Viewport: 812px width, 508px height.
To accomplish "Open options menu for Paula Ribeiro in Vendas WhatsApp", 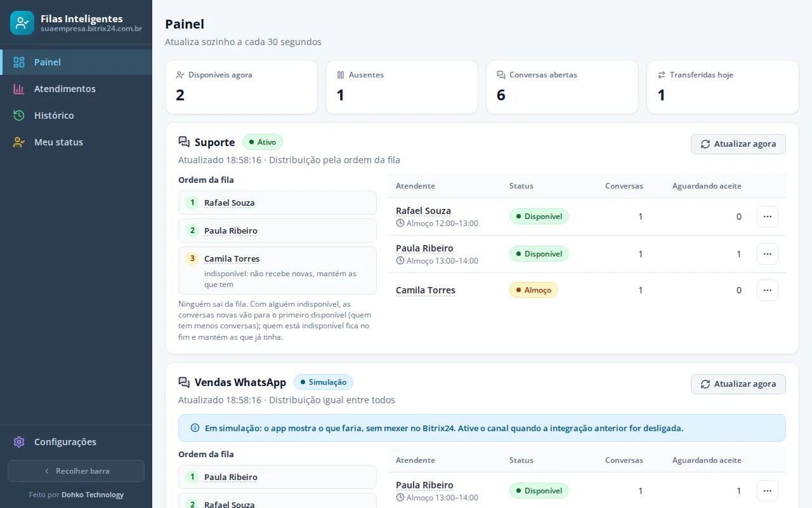I will [768, 491].
